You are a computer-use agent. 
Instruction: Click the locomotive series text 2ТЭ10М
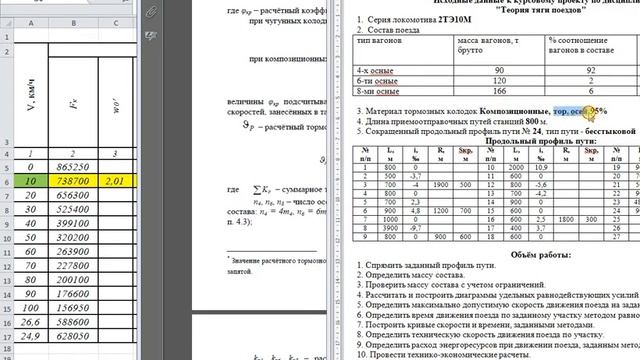[x=455, y=20]
